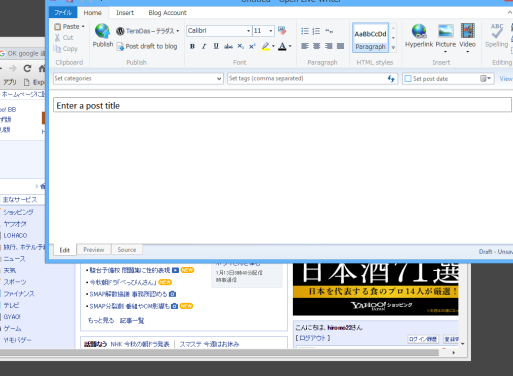
Task: Center the paragraph text
Action: pos(317,46)
